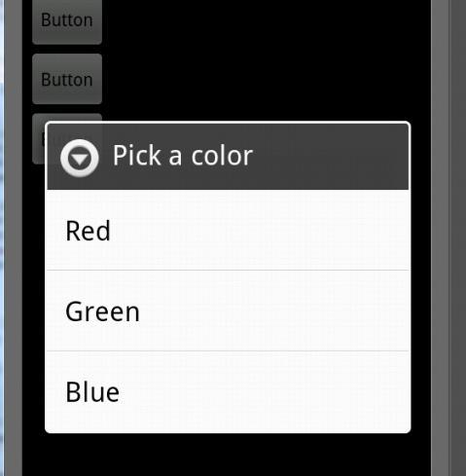Screen dimensions: 466x476
Task: Click the divider line between Red and Green
Action: click(228, 270)
